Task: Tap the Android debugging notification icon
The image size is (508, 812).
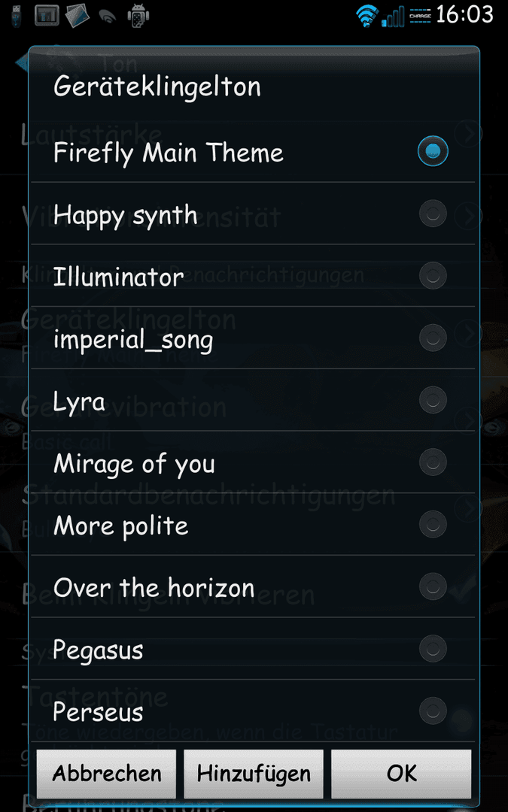Action: 138,16
